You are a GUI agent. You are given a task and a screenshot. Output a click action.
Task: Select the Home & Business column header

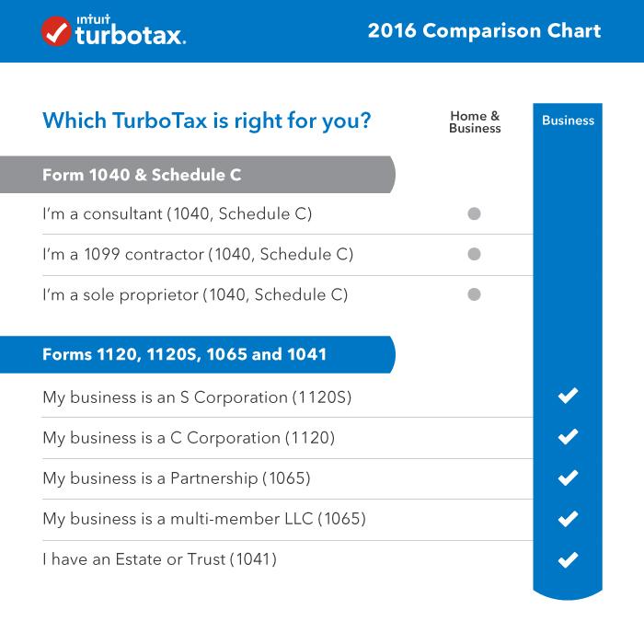point(475,122)
